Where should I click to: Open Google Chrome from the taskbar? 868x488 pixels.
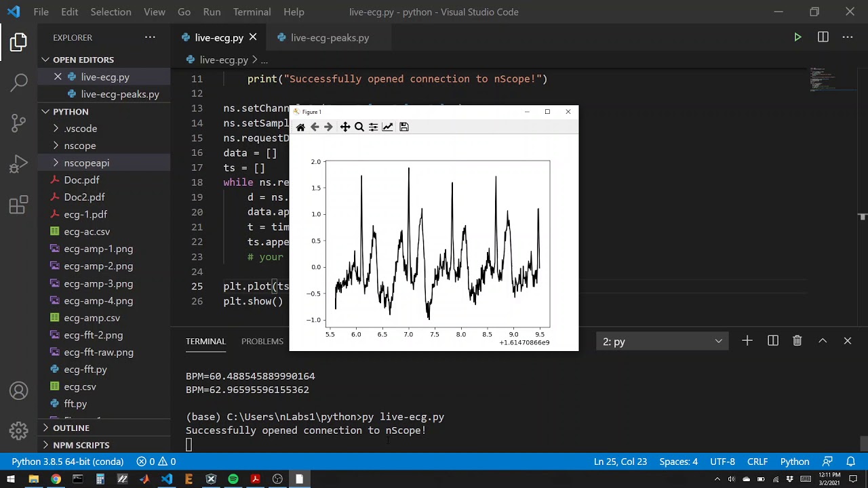56,479
